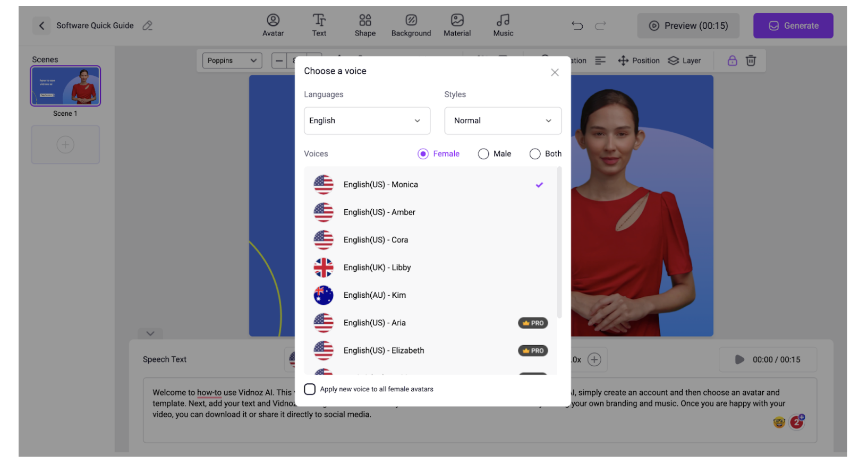
Task: Open the Avatar tool
Action: point(273,25)
